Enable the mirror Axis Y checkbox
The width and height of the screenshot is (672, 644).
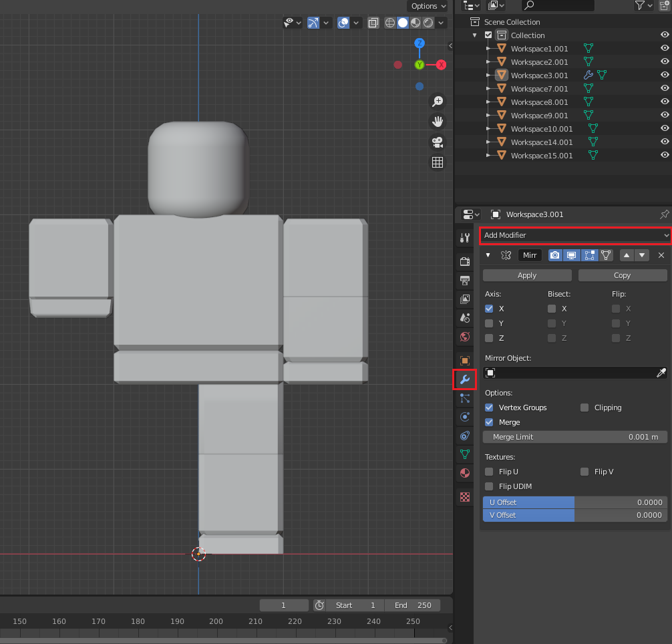[489, 323]
